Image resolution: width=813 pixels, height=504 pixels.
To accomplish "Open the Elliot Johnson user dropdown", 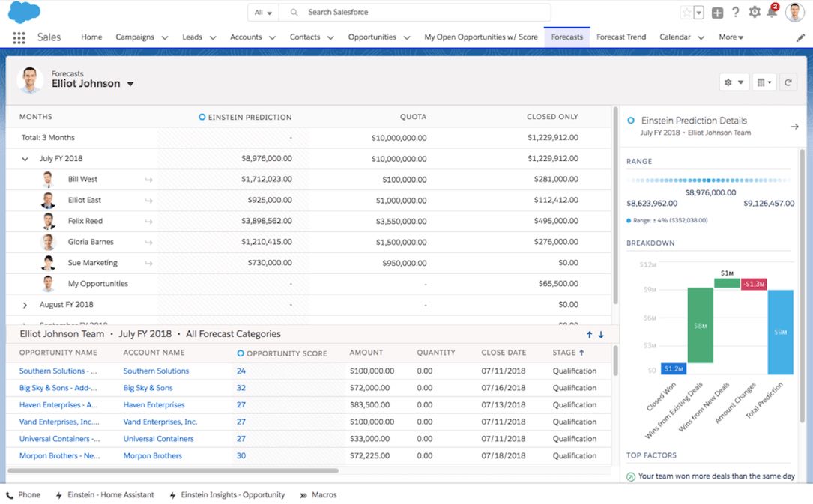I will [130, 85].
